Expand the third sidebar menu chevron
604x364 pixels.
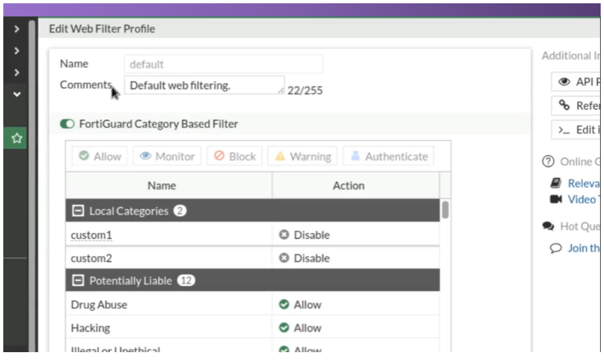[x=16, y=72]
